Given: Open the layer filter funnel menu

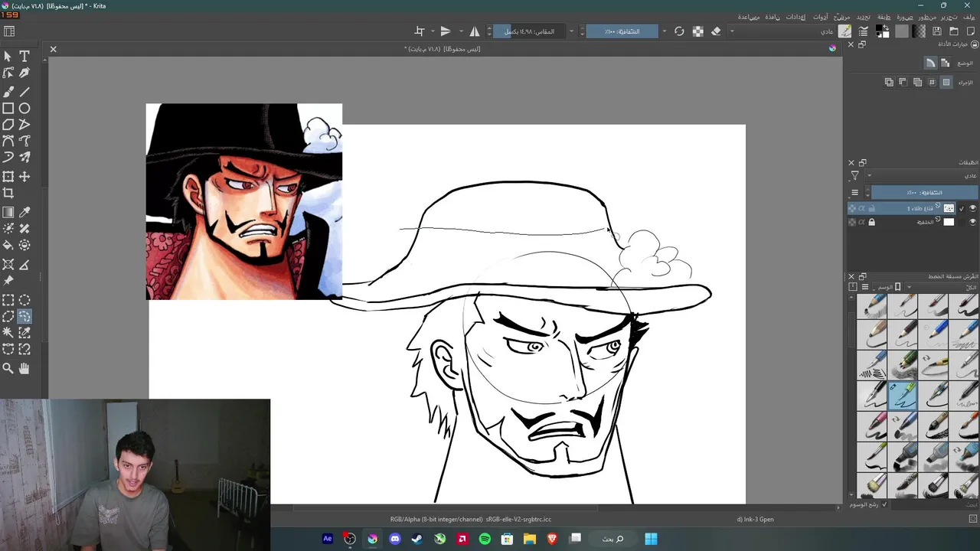Looking at the screenshot, I should [855, 176].
